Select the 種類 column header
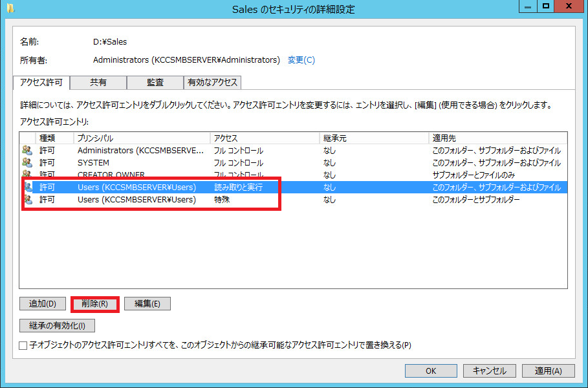588x388 pixels. pos(54,138)
